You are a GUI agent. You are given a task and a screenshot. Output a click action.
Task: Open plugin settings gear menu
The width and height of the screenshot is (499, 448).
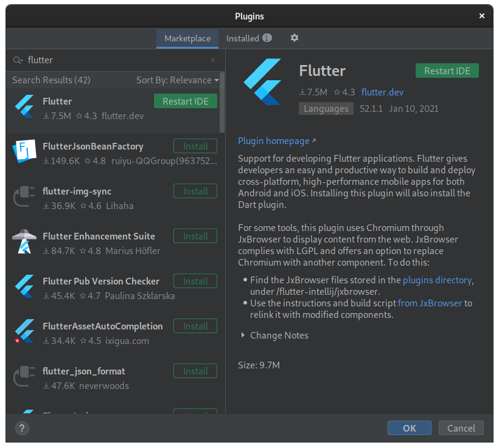coord(295,38)
